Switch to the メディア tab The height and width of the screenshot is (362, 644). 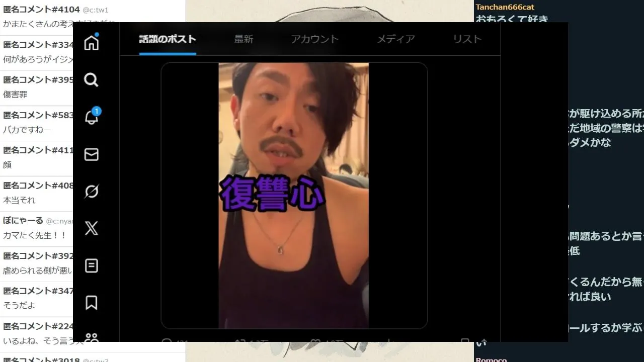coord(396,39)
